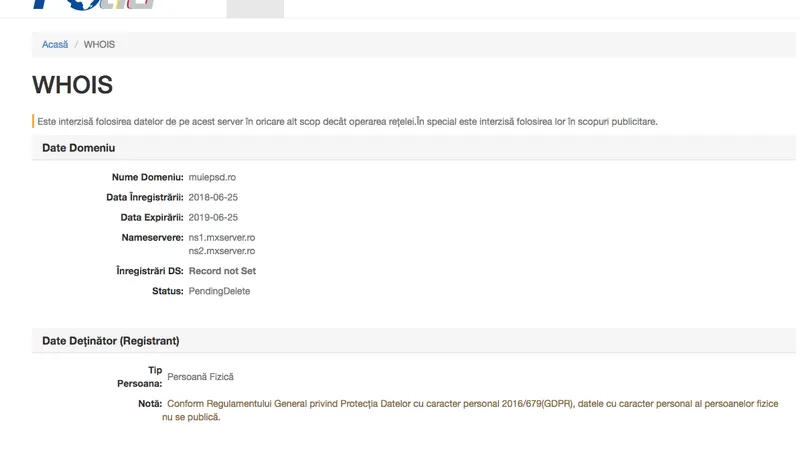Click the expiration date 2019-06-25
The image size is (800, 450).
[x=213, y=217]
